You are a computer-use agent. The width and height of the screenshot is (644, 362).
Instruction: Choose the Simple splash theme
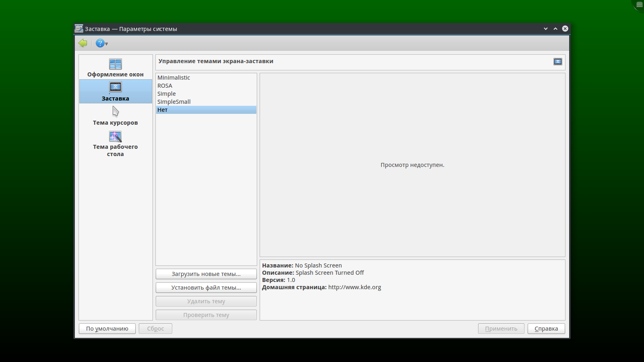point(206,94)
